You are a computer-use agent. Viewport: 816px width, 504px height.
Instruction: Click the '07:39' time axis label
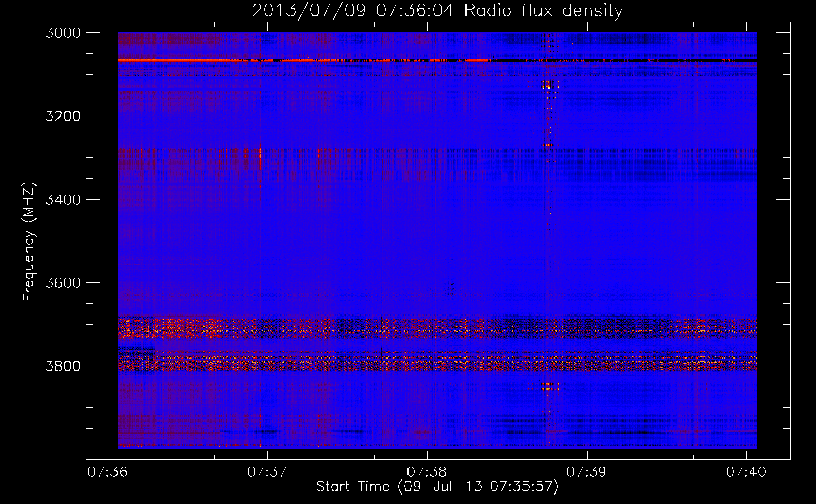(x=587, y=472)
